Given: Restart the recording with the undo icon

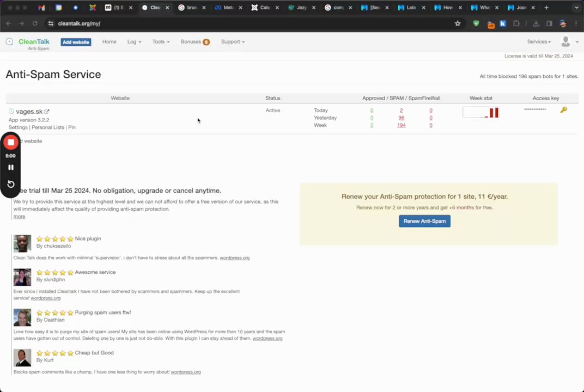Looking at the screenshot, I should [11, 184].
